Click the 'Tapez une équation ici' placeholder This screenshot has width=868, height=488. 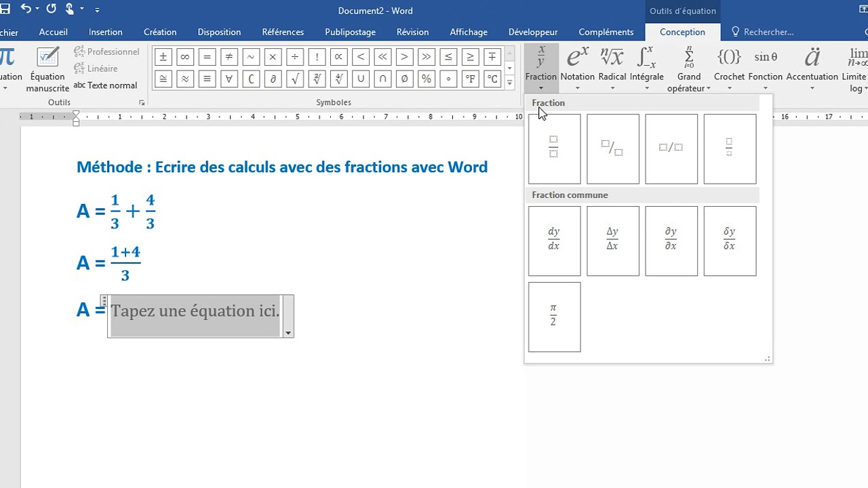coord(195,311)
